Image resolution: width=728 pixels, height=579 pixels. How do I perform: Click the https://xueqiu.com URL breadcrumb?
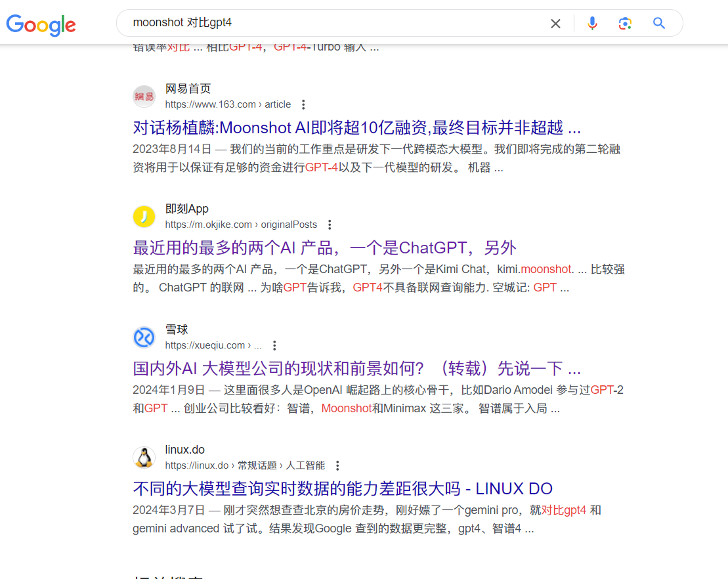213,345
